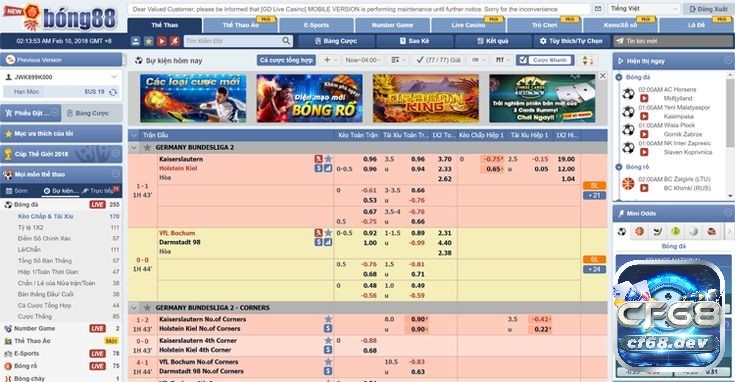Click the Tìm Kiếm Đội search field

[x=233, y=41]
